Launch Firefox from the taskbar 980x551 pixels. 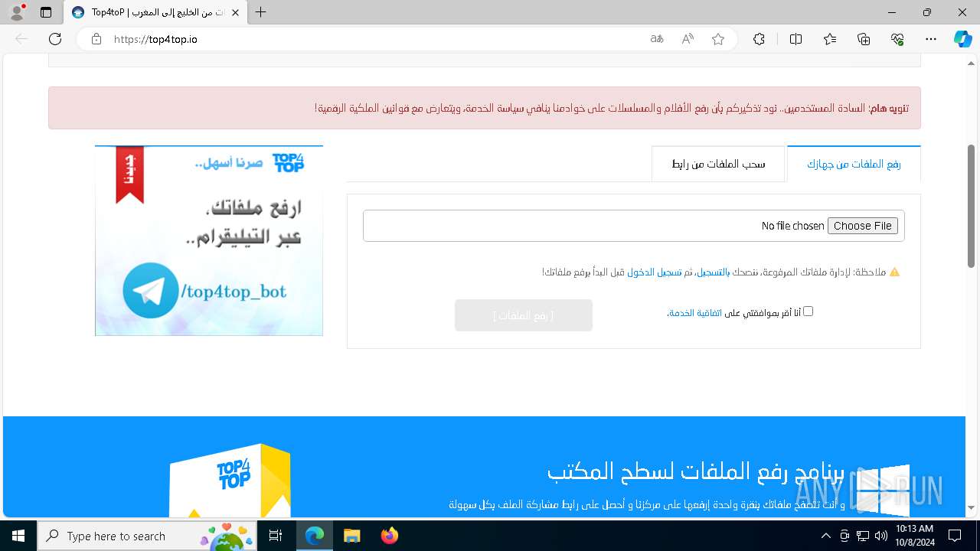389,536
